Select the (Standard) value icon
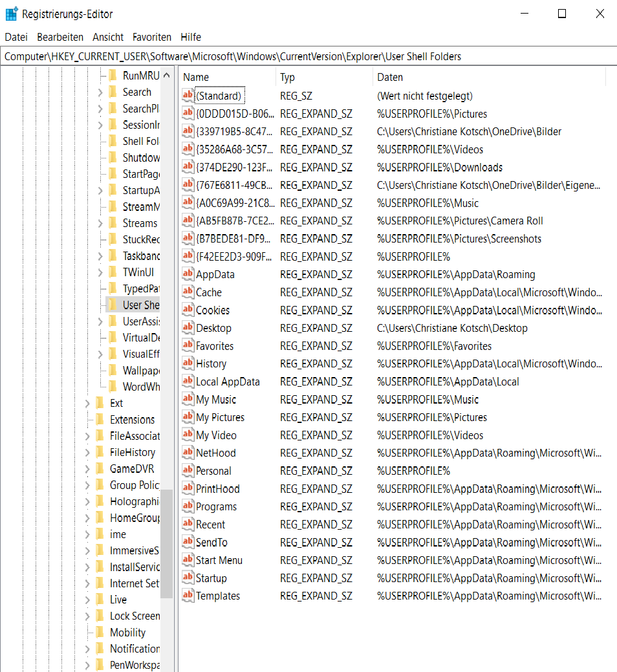The height and width of the screenshot is (672, 617). (188, 95)
